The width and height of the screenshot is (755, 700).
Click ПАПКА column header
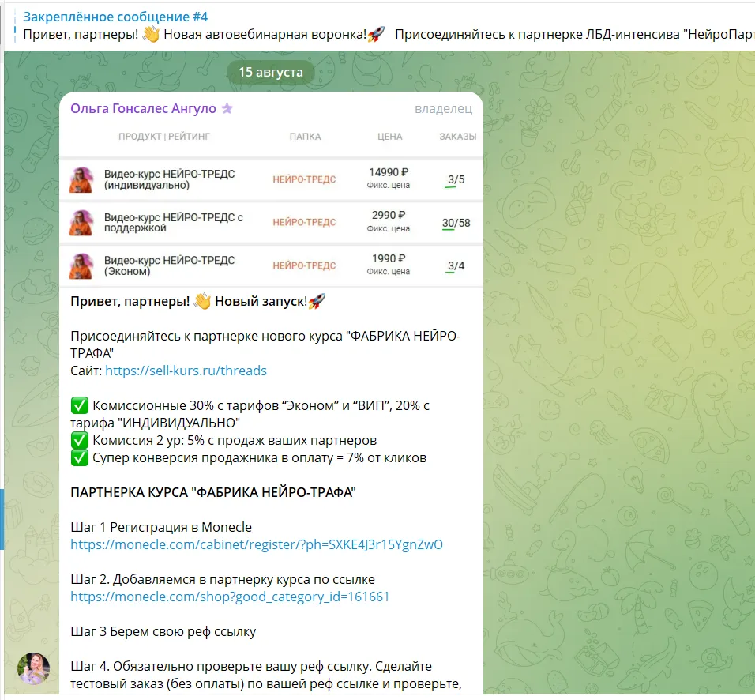[x=305, y=137]
